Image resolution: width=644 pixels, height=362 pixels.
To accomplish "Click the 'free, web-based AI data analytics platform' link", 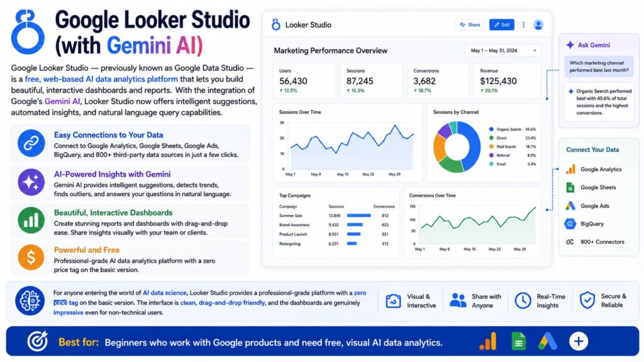I will (x=101, y=79).
